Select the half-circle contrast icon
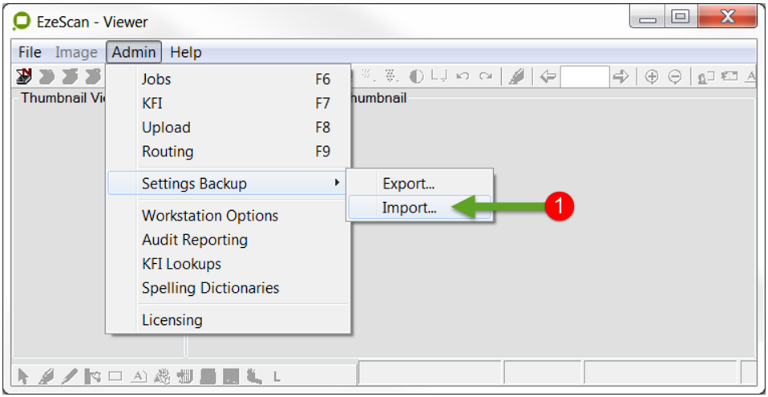 tap(416, 76)
